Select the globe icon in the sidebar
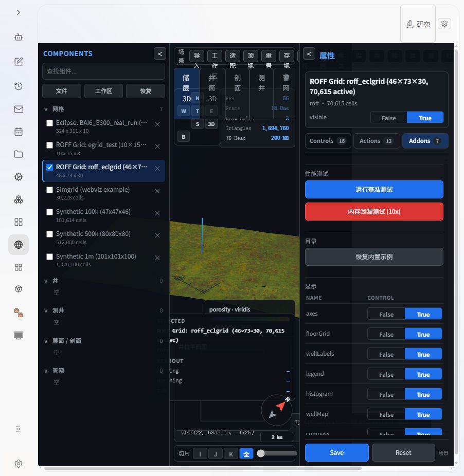 [19, 245]
